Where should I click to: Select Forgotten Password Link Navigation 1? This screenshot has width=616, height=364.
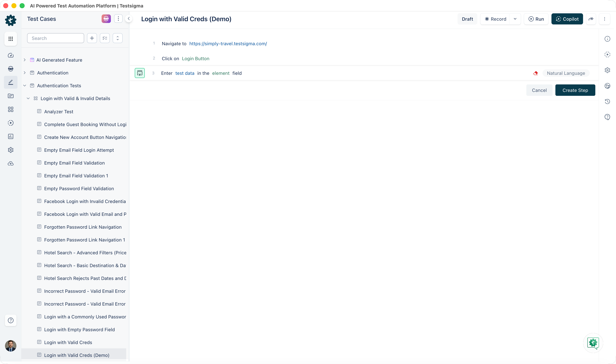pyautogui.click(x=84, y=240)
